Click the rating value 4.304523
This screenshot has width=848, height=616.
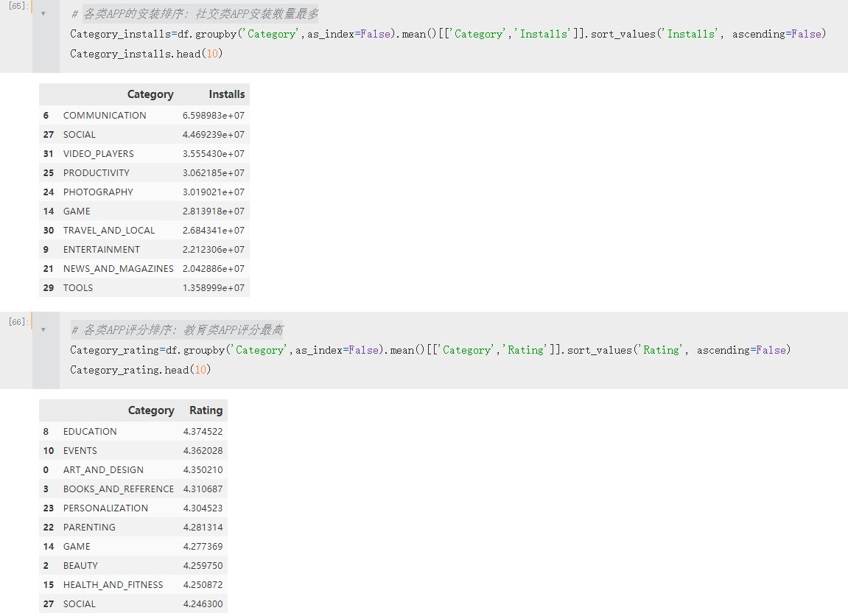coord(203,508)
